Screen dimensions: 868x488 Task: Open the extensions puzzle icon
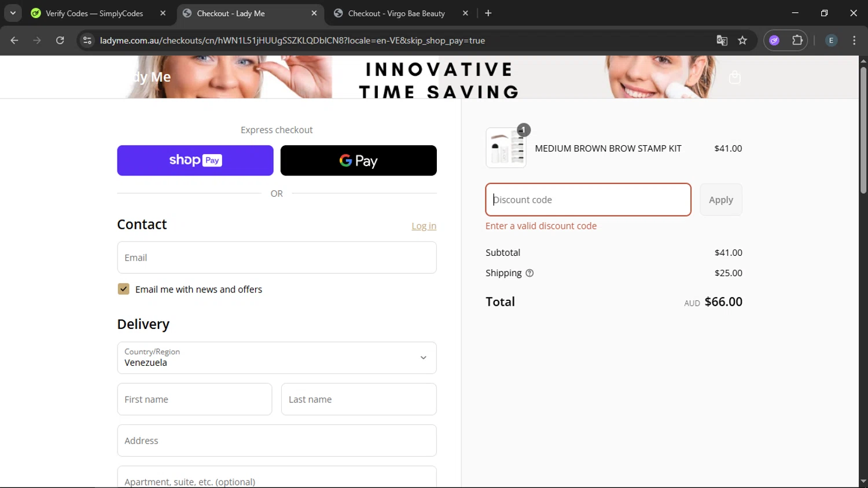pos(797,41)
